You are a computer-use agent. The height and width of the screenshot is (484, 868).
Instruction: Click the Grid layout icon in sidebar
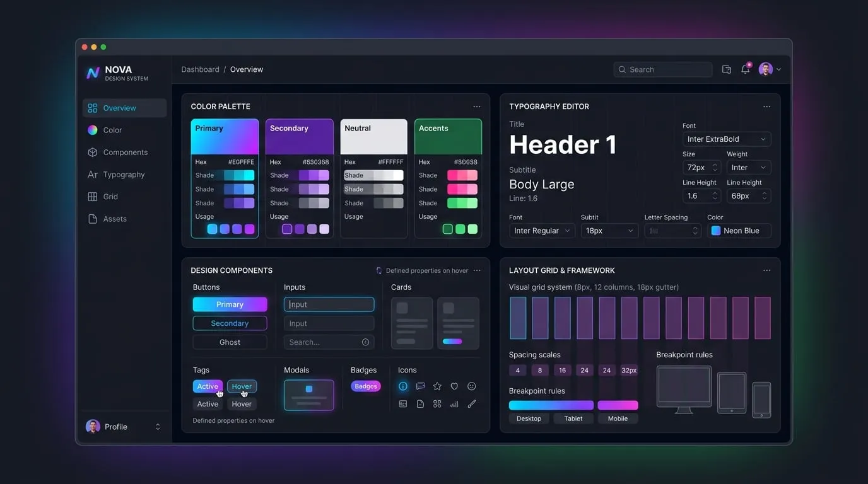point(93,197)
